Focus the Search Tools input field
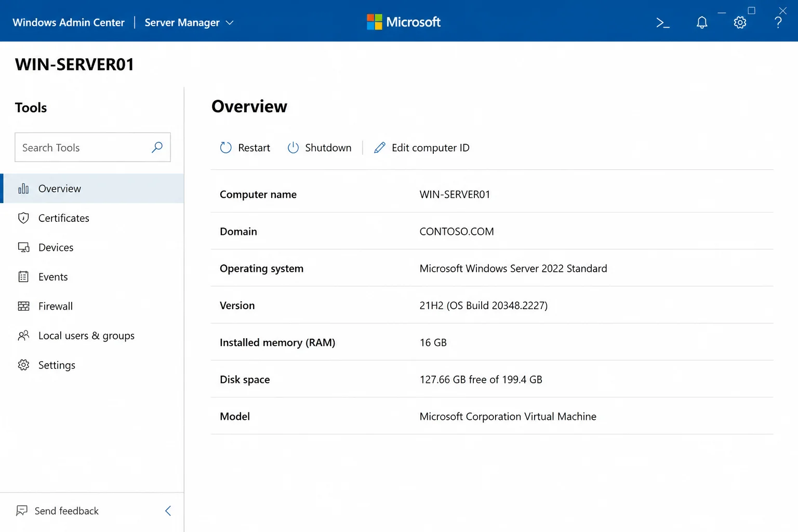The height and width of the screenshot is (532, 798). click(x=92, y=148)
